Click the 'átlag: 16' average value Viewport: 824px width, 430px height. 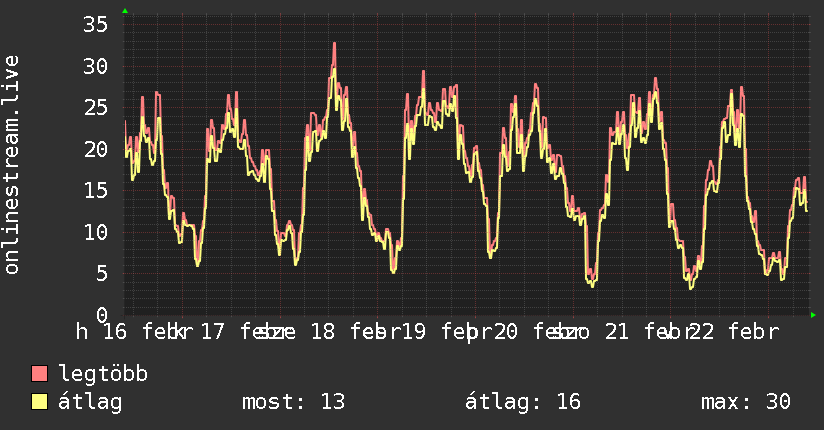523,402
